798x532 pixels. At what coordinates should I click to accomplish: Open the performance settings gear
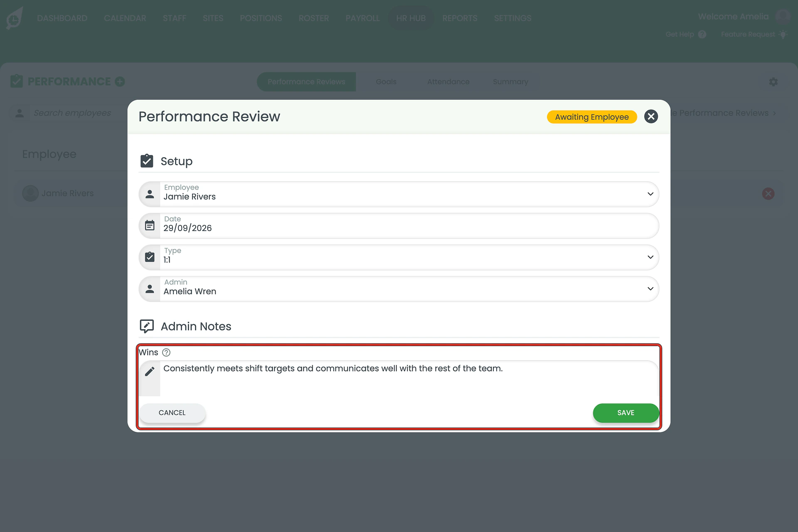(x=773, y=82)
